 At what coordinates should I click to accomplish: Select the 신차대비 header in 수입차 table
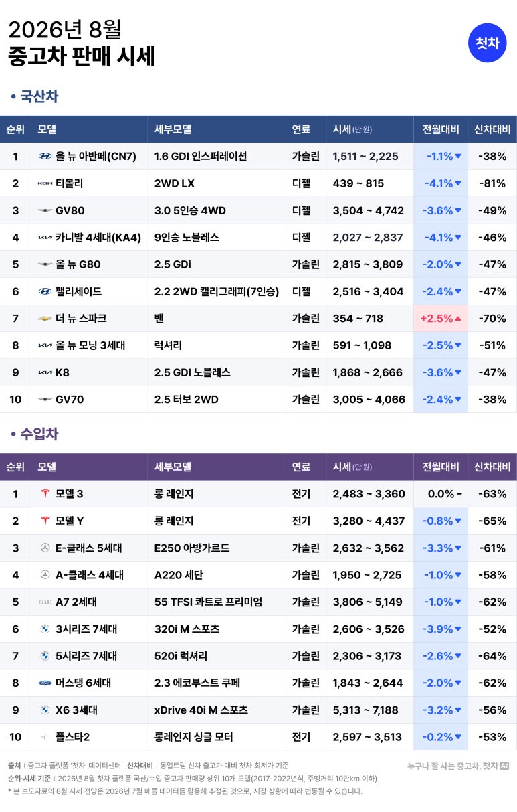[x=492, y=467]
